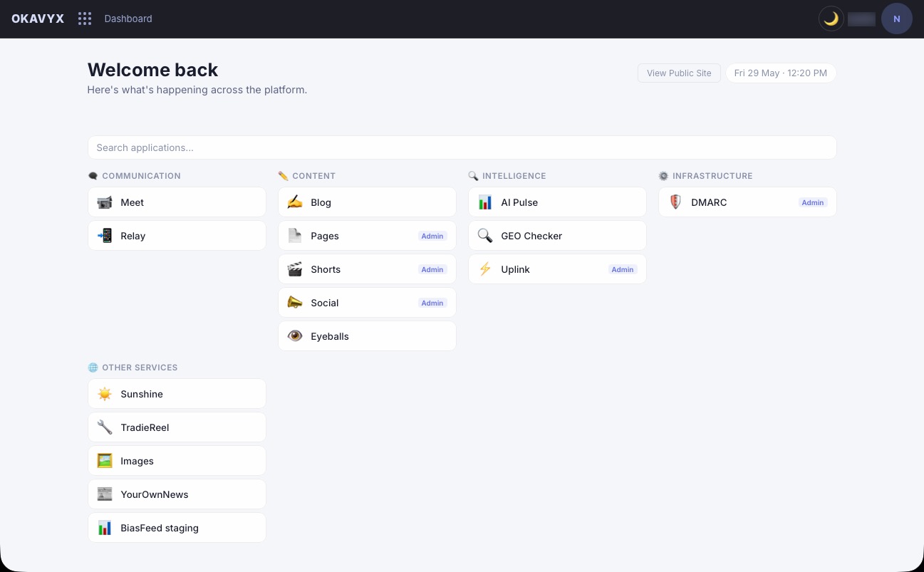Launch the Sunshine service
The width and height of the screenshot is (924, 572).
point(177,394)
